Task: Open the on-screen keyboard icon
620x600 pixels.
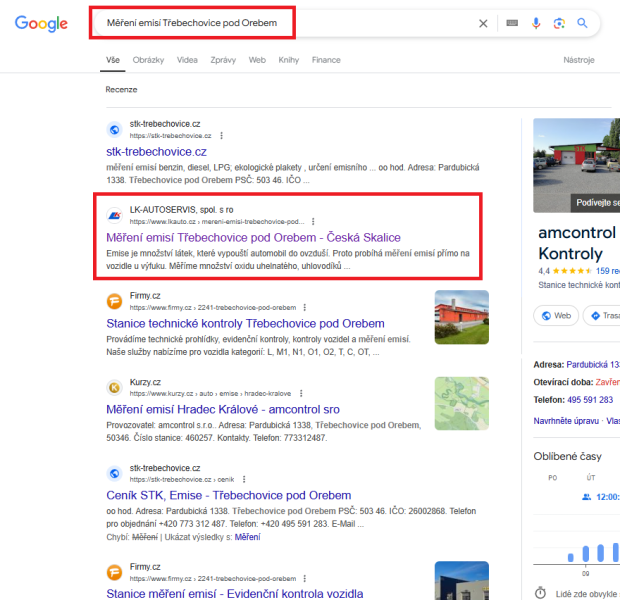Action: [x=512, y=23]
